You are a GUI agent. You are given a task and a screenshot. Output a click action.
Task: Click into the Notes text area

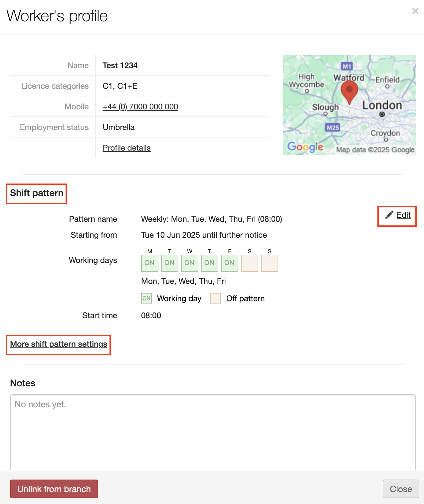213,432
